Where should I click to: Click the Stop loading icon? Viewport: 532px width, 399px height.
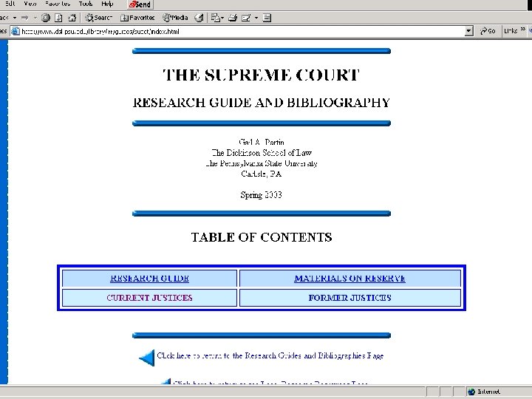tap(46, 18)
